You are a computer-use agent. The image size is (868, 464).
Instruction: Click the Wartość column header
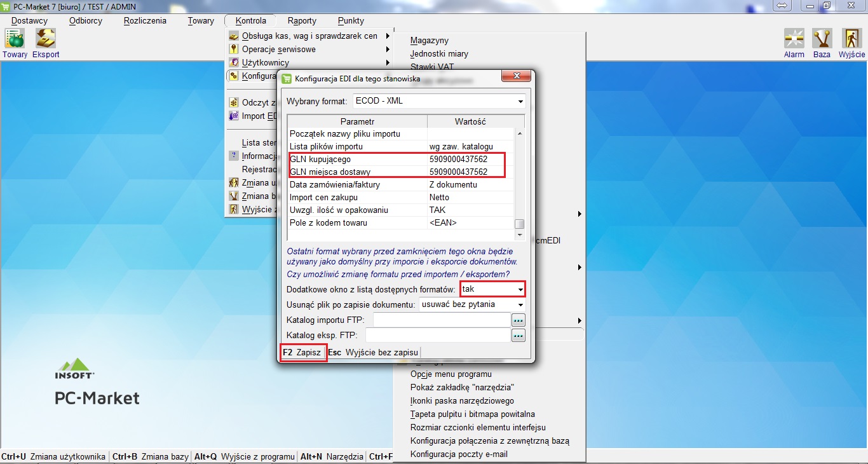tap(470, 121)
